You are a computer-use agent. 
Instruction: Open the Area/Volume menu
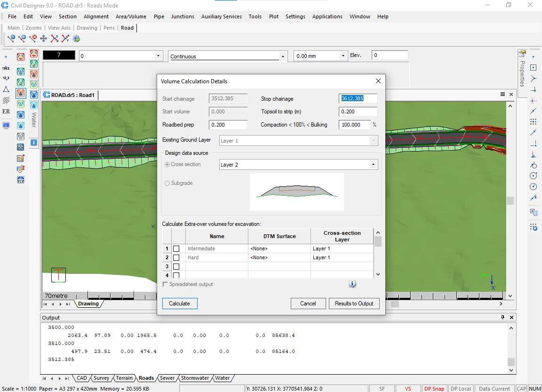(x=131, y=16)
